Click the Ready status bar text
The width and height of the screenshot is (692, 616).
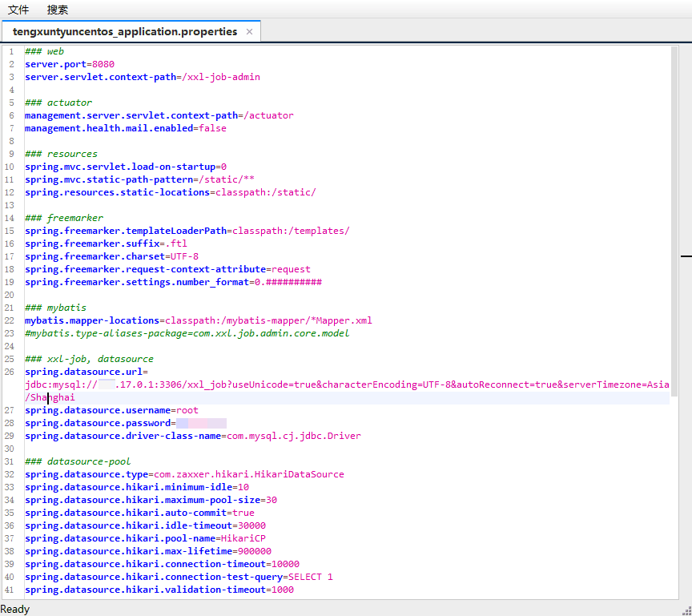click(14, 609)
